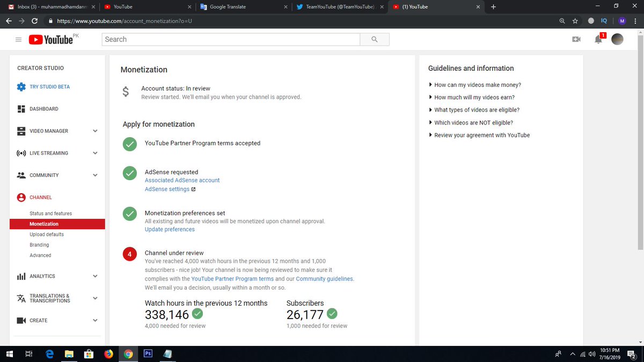Reload the page
Screen dimensions: 644x362
point(35,21)
